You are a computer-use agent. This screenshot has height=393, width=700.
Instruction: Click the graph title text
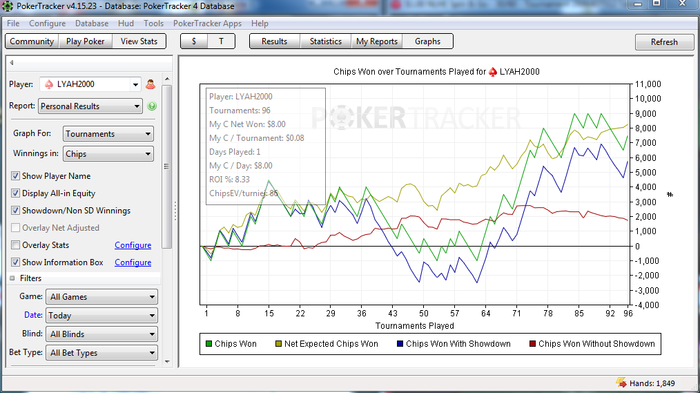[x=436, y=72]
